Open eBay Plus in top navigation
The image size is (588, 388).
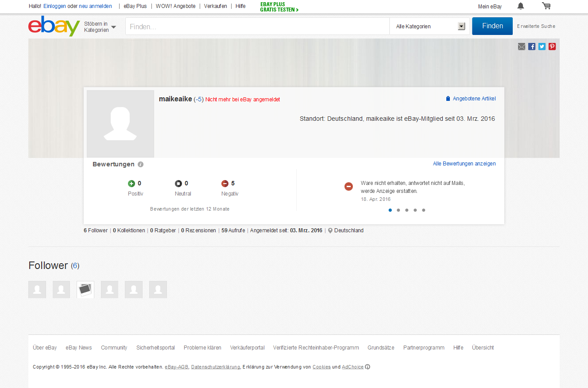coord(135,6)
